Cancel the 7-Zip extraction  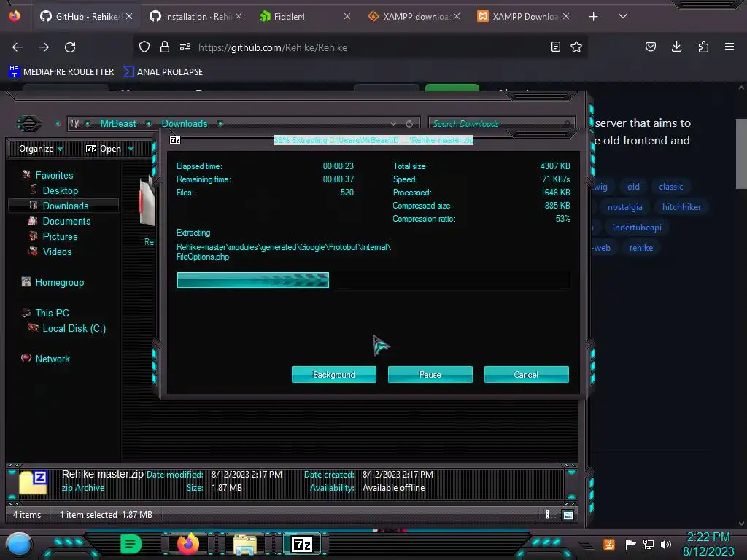click(527, 374)
